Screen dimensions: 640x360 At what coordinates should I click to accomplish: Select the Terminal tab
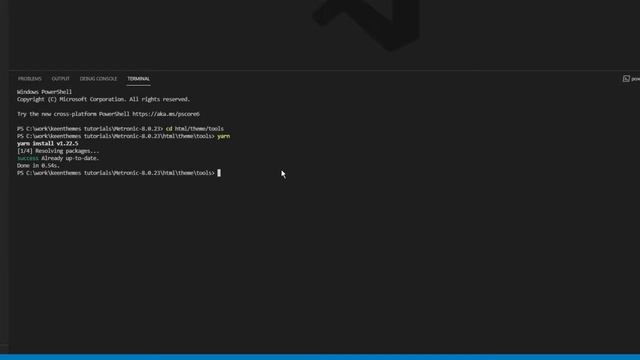coord(138,78)
